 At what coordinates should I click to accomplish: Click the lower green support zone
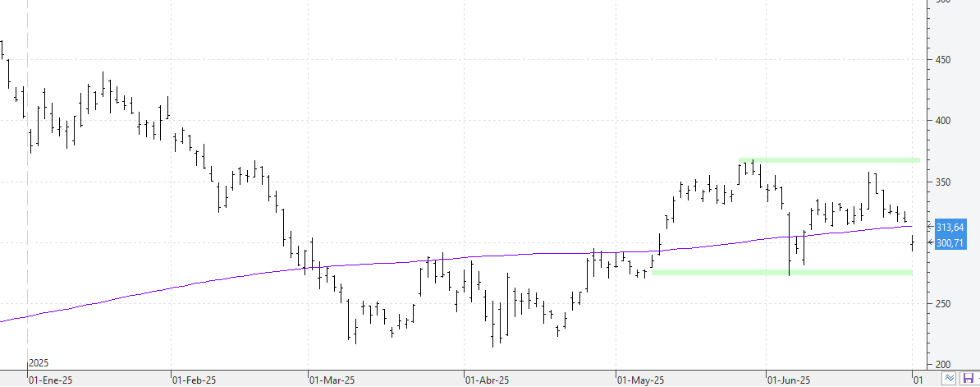[x=782, y=272]
